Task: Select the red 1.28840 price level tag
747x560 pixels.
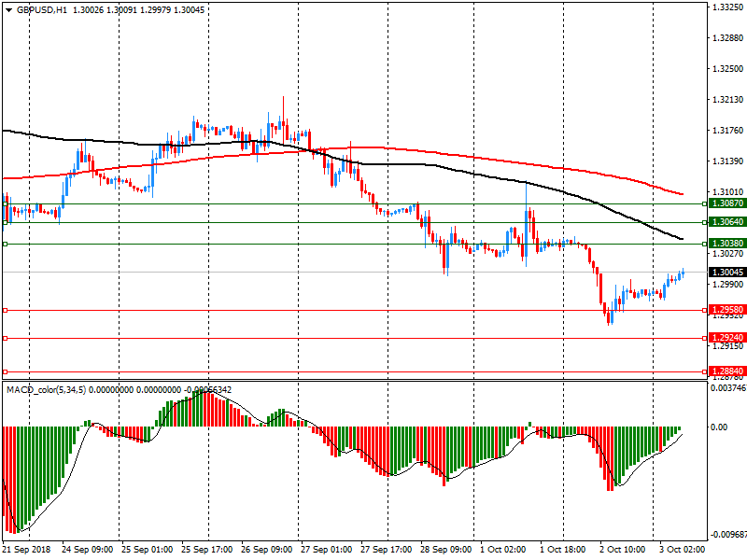Action: (x=726, y=371)
